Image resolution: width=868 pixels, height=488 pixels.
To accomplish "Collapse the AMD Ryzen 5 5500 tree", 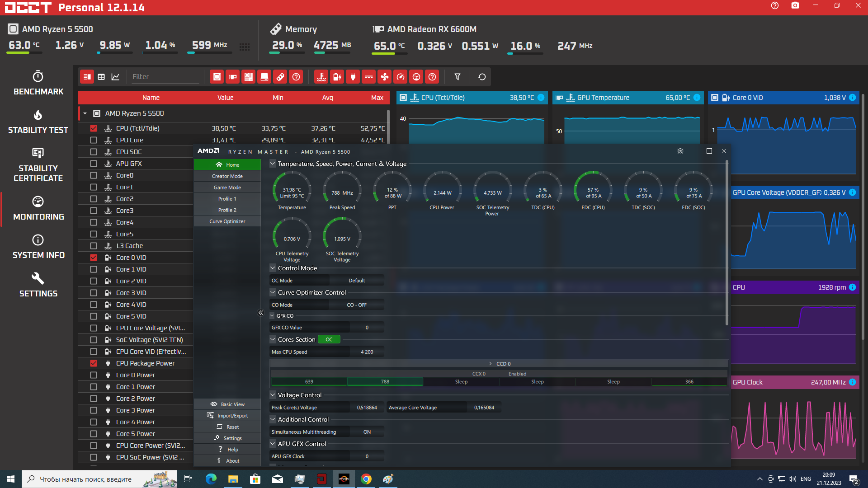I will 85,113.
